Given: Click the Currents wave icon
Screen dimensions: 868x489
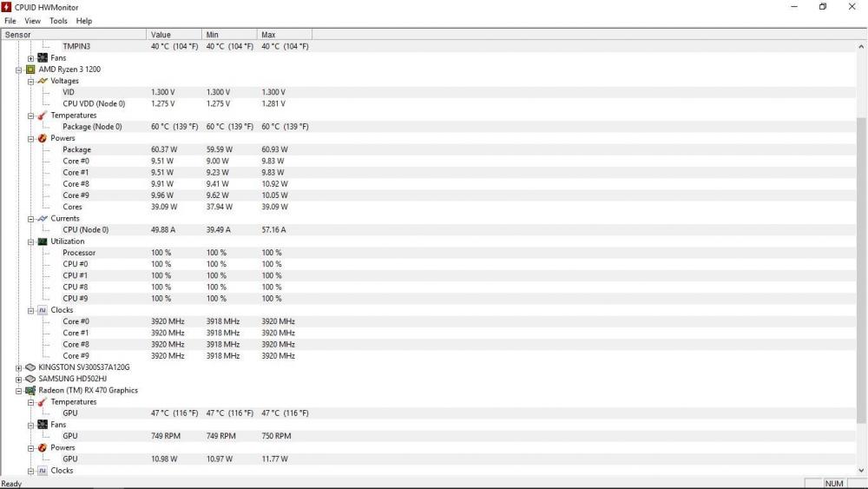Looking at the screenshot, I should [x=43, y=219].
